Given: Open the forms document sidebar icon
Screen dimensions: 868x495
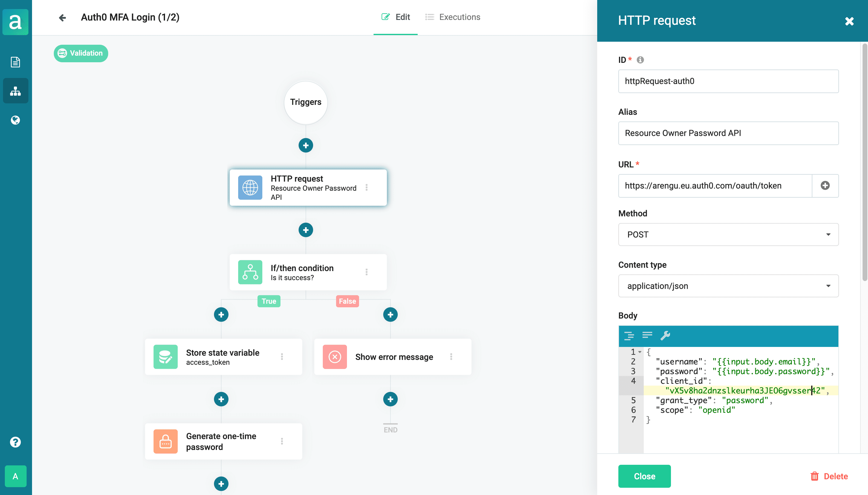Looking at the screenshot, I should coord(15,62).
